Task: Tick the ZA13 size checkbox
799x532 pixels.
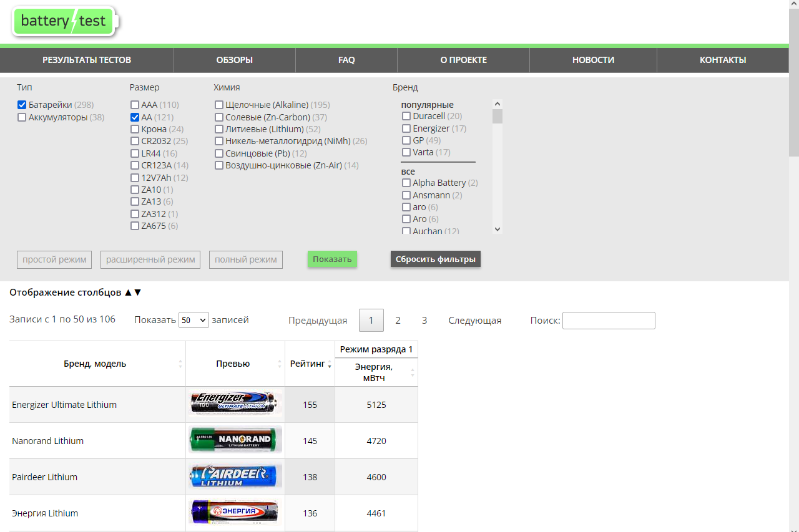Action: 135,201
